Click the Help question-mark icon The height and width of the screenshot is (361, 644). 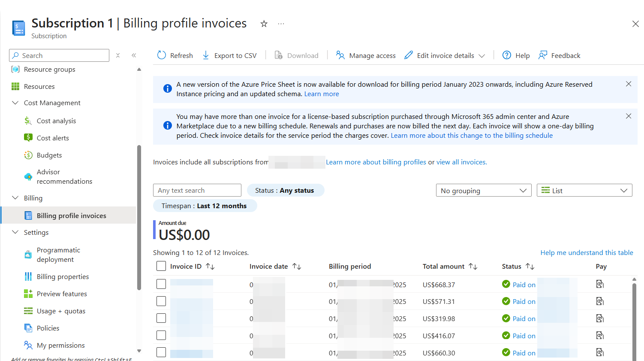tap(507, 55)
